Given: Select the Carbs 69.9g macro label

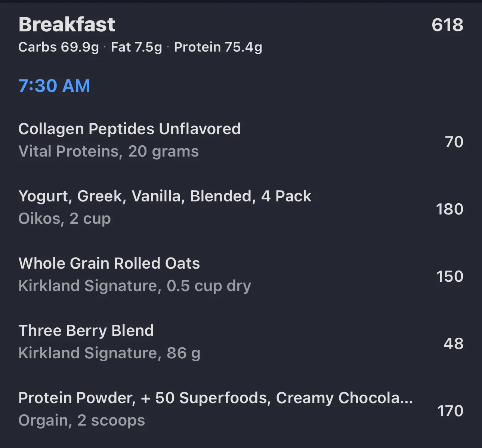Looking at the screenshot, I should (x=59, y=47).
